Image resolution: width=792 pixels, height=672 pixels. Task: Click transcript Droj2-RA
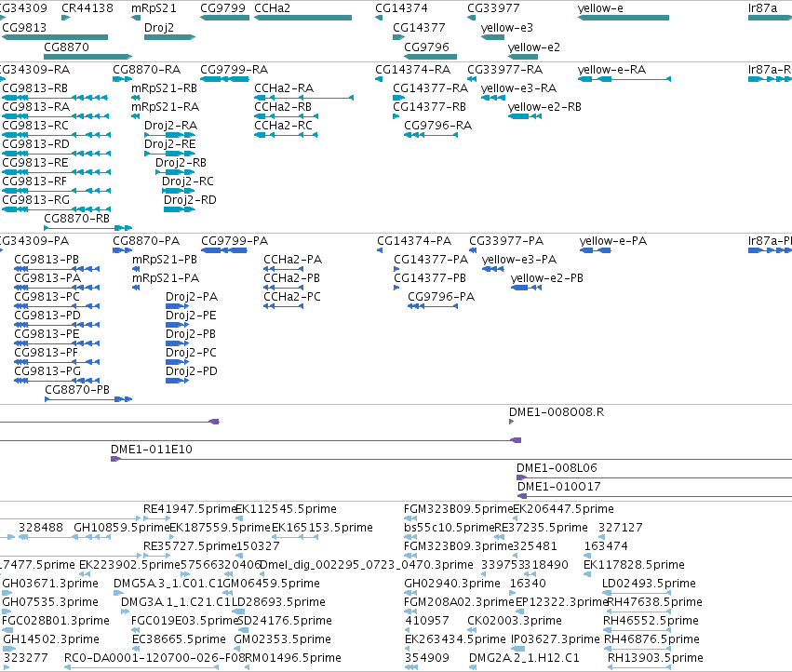(169, 135)
